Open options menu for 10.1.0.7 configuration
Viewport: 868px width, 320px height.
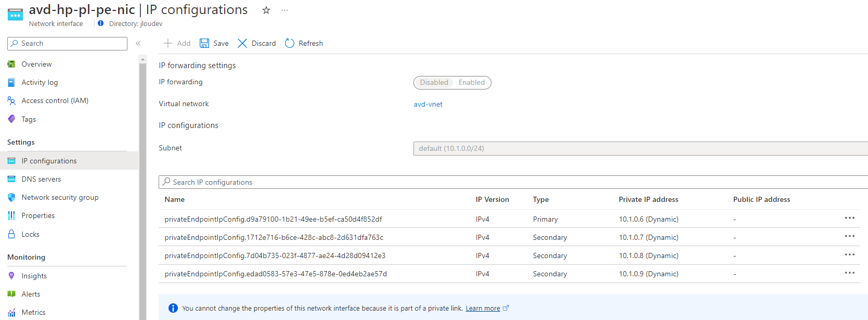850,236
